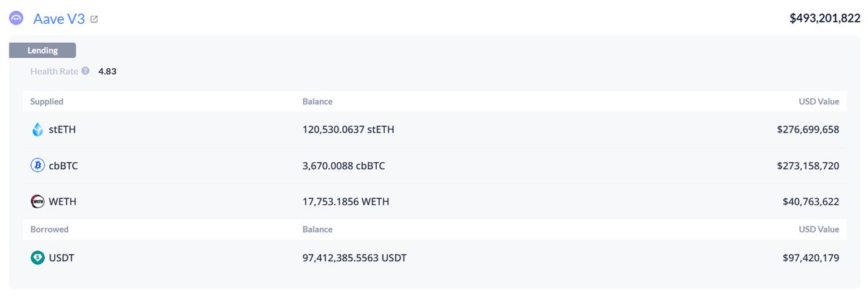868x296 pixels.
Task: Click the USDT token icon
Action: (38, 258)
